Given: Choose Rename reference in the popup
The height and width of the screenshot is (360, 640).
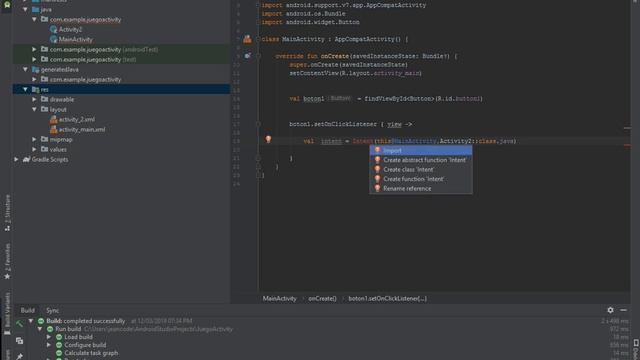Looking at the screenshot, I should pyautogui.click(x=421, y=189).
